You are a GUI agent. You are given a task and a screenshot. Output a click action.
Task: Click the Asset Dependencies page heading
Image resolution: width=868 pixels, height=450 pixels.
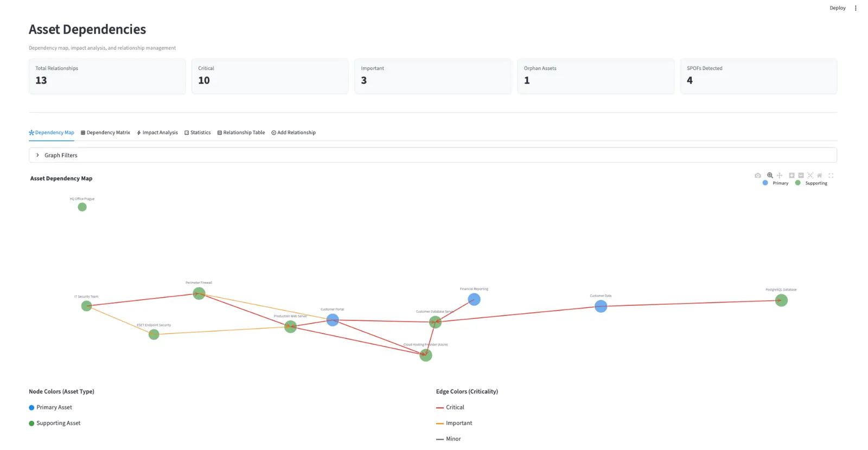point(87,29)
